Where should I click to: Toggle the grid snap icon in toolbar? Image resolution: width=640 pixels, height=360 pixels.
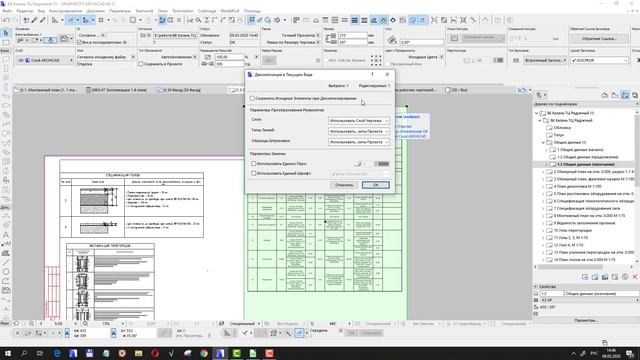point(101,20)
